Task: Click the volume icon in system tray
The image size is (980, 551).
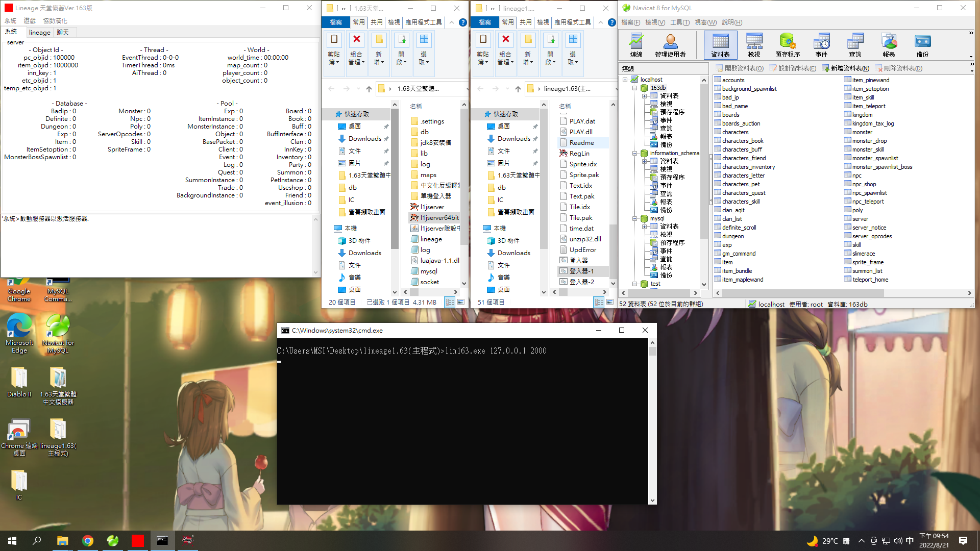Action: pos(898,541)
